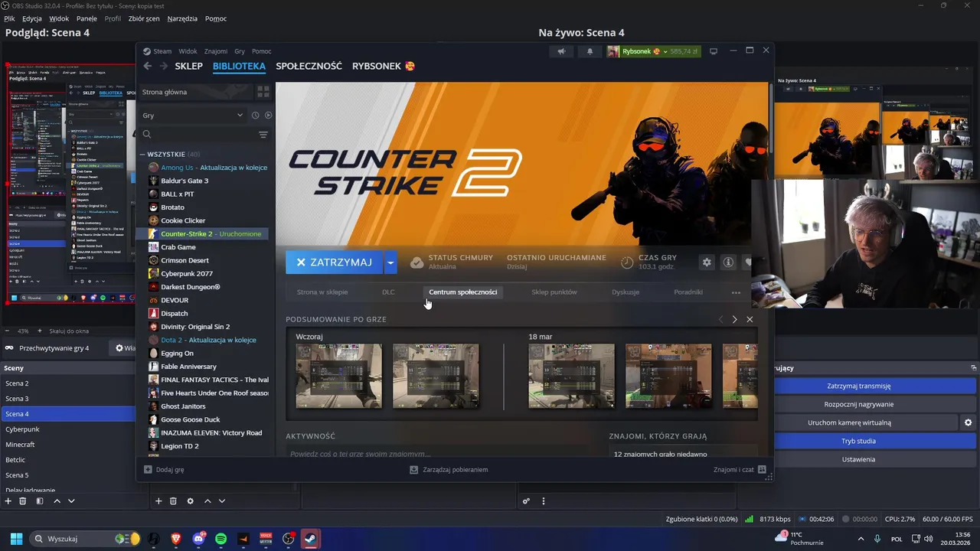
Task: Show hidden system tray icons
Action: pos(860,539)
